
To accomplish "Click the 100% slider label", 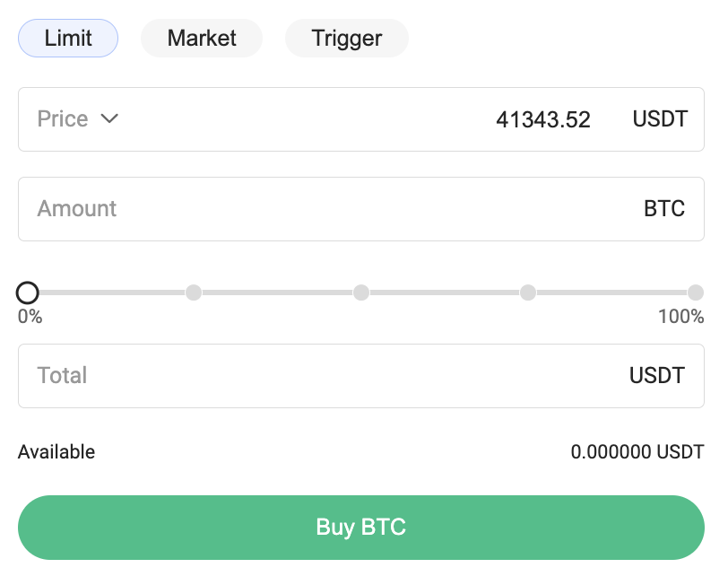I will (x=680, y=317).
